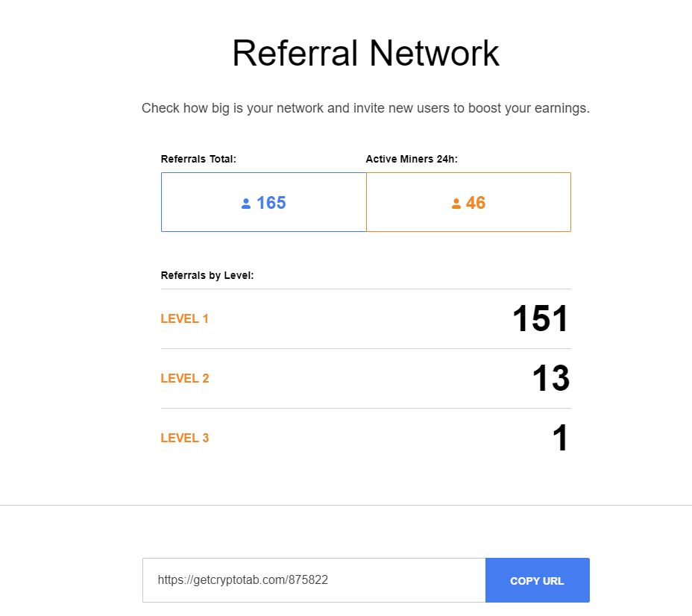
Task: Click the LEVEL 3 label
Action: click(x=184, y=438)
